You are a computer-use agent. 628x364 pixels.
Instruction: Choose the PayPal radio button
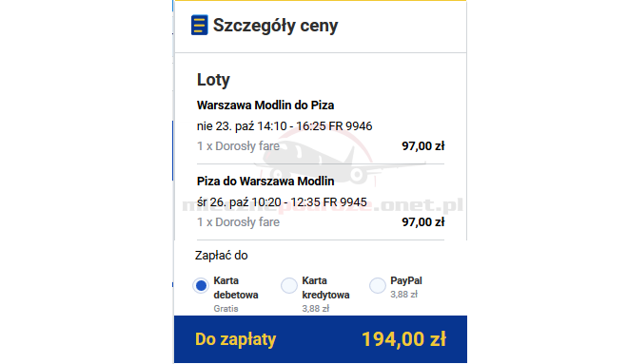pyautogui.click(x=378, y=286)
